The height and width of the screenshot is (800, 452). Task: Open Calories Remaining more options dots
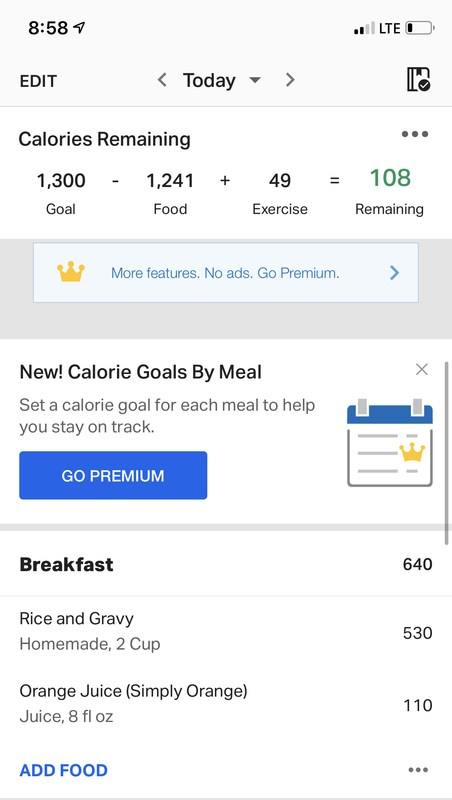415,135
